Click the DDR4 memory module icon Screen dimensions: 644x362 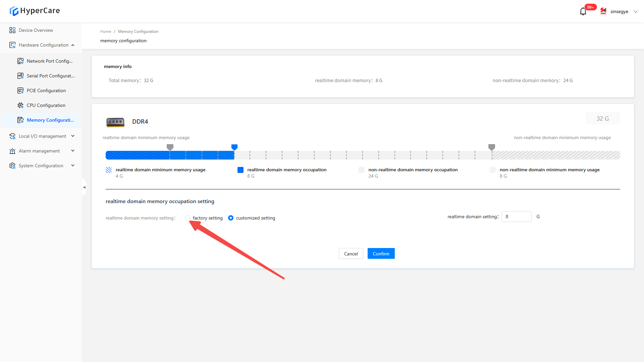pyautogui.click(x=115, y=122)
